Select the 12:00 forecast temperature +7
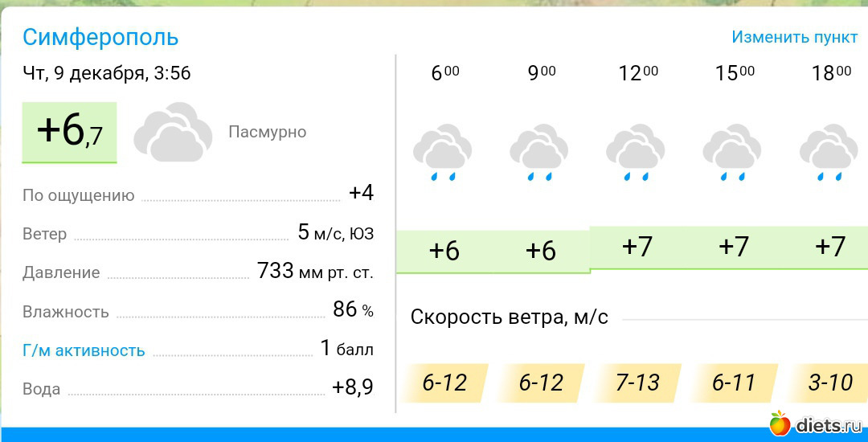Screen dimensions: 868x442 point(637,246)
